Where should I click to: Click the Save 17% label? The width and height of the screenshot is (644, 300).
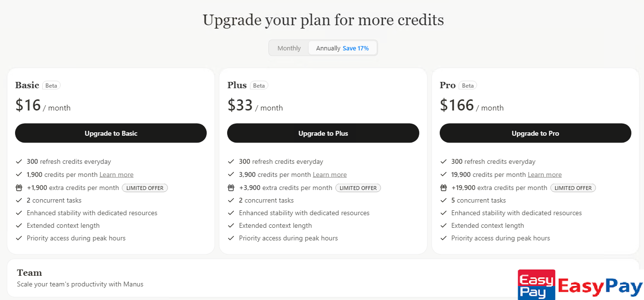[356, 48]
